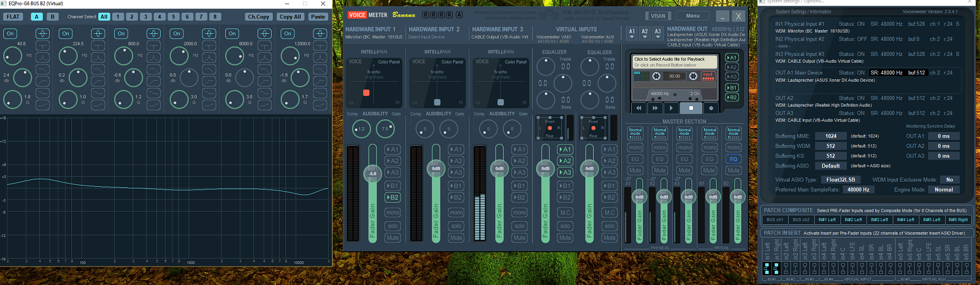Image resolution: width=980 pixels, height=285 pixels.
Task: Toggle recorder output to bus B2
Action: tap(732, 97)
